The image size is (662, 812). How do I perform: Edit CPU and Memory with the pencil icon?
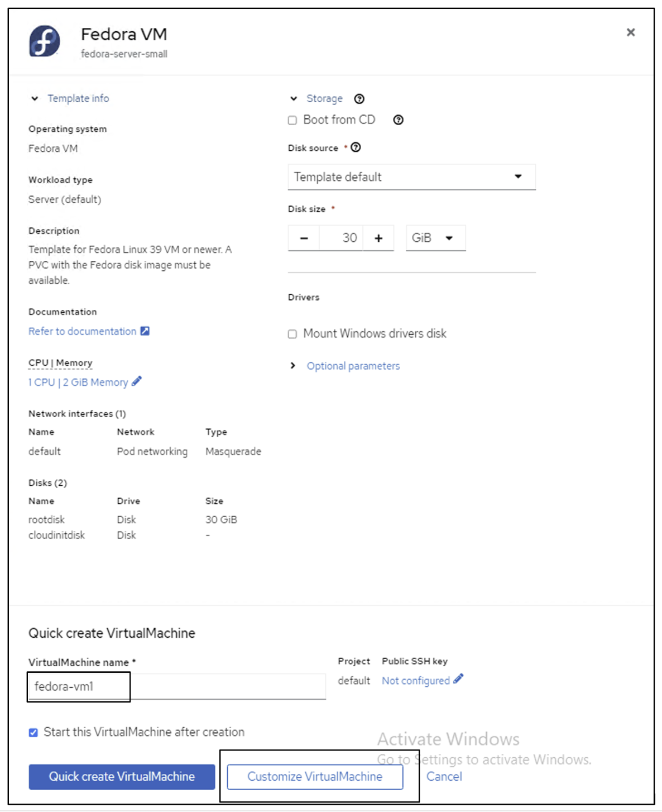tap(136, 382)
